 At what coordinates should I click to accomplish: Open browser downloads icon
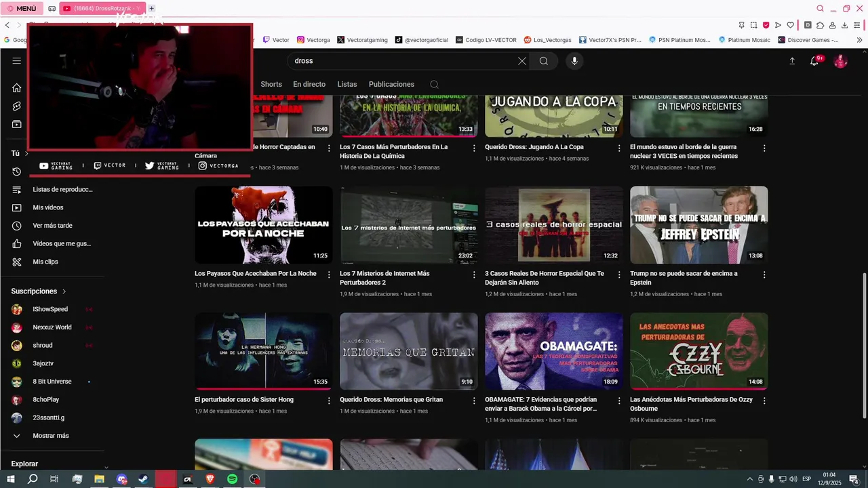pos(845,25)
